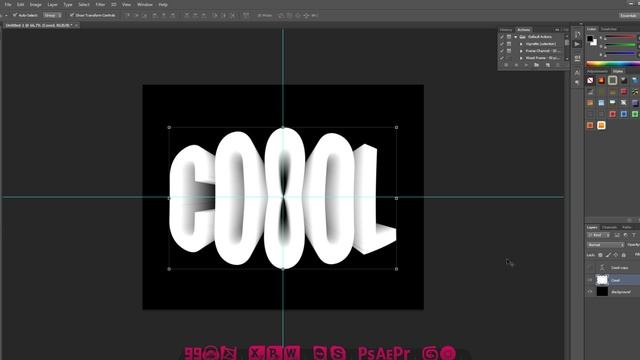
Task: Toggle visibility of Cool copy layer
Action: pyautogui.click(x=590, y=268)
